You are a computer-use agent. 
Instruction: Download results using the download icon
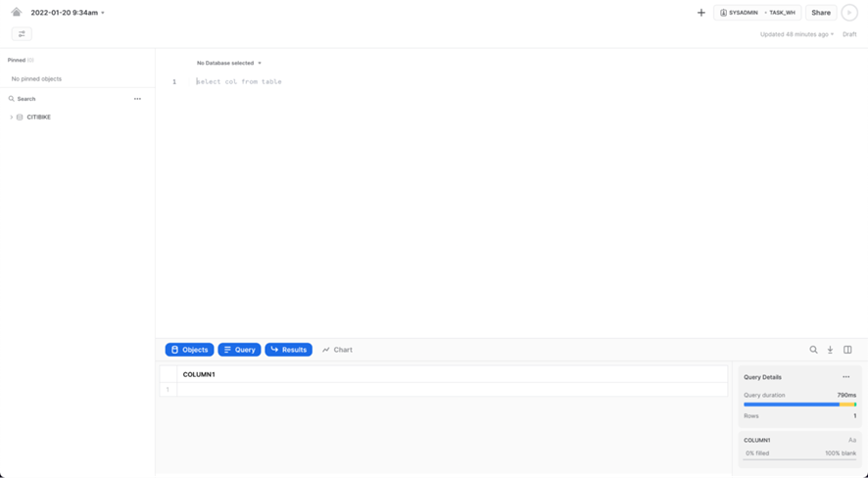(x=830, y=350)
